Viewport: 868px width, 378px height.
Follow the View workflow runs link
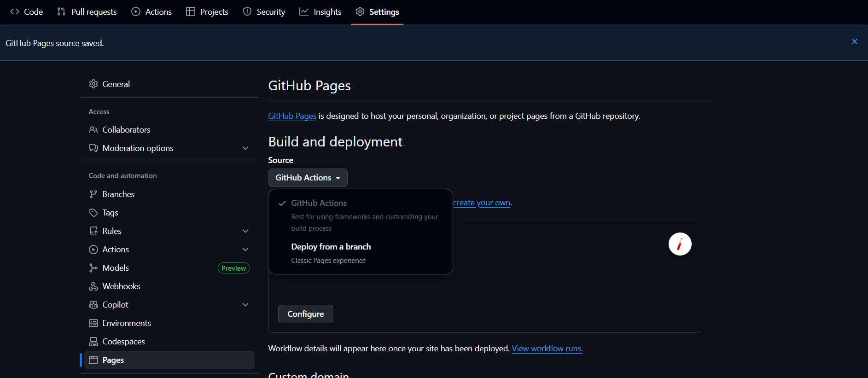pos(547,349)
